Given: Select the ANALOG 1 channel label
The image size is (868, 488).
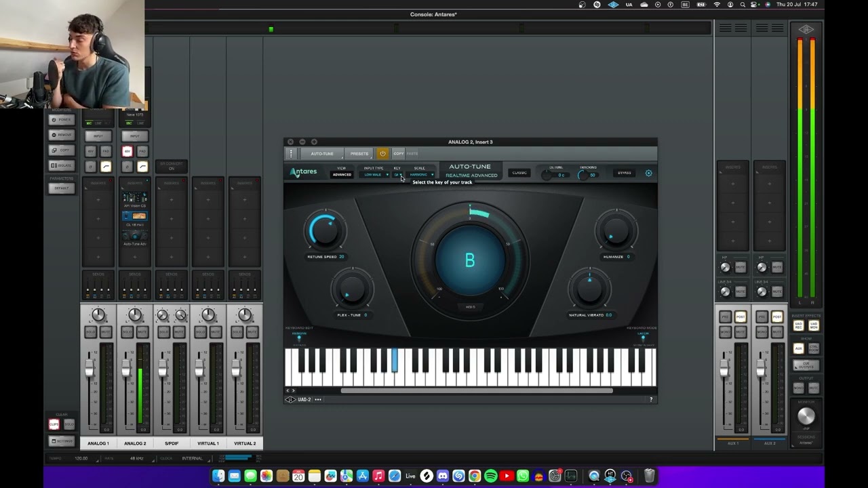Looking at the screenshot, I should point(98,443).
